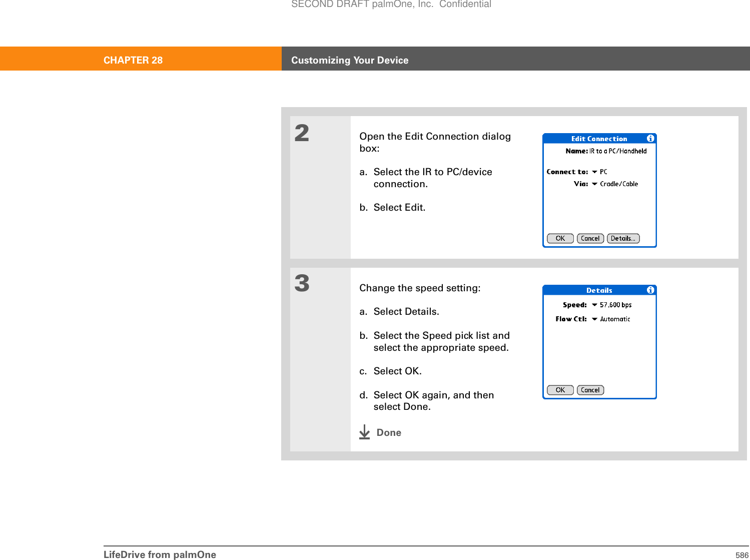Open the Via pick list showing Cradle/Cable
Screen dimensions: 750x560
(615, 184)
